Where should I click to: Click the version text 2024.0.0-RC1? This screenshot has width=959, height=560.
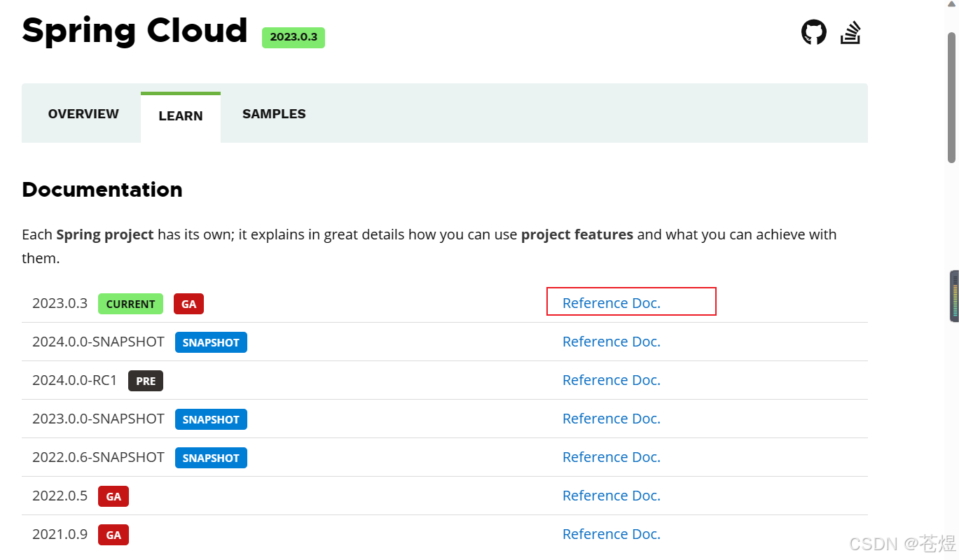pos(75,380)
